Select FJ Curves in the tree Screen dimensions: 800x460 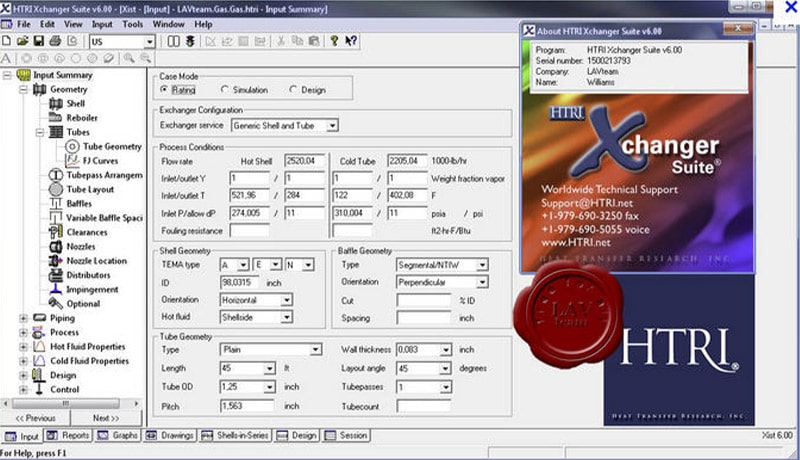tap(98, 160)
